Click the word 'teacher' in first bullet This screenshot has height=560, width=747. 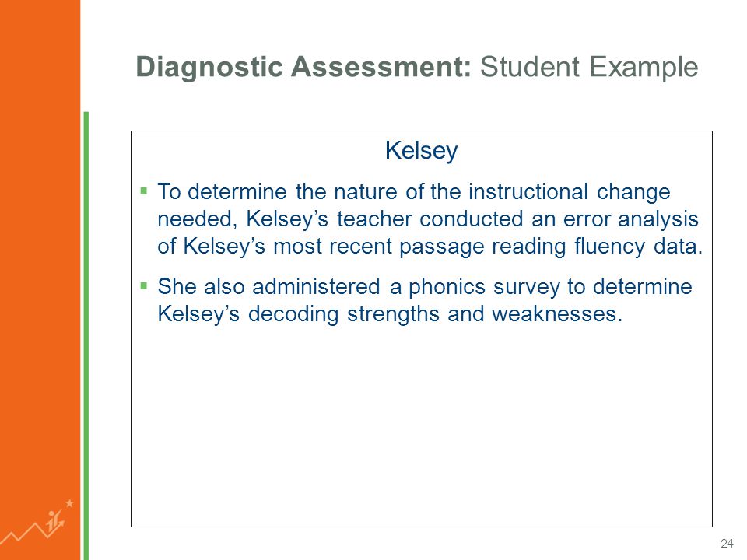point(374,219)
